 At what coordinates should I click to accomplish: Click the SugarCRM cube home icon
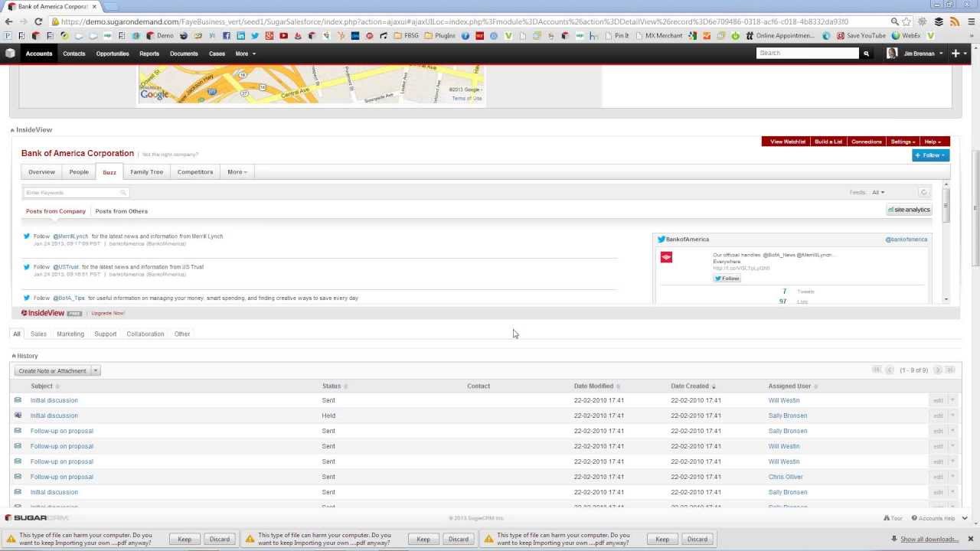tap(10, 54)
